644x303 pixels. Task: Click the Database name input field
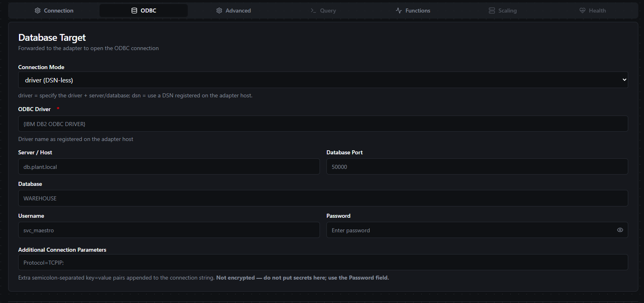[323, 198]
